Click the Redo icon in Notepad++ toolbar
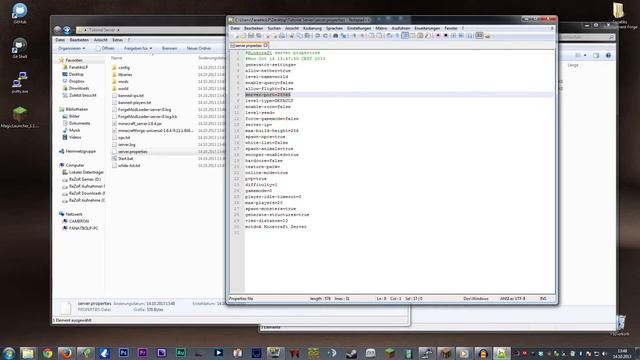 pos(325,36)
